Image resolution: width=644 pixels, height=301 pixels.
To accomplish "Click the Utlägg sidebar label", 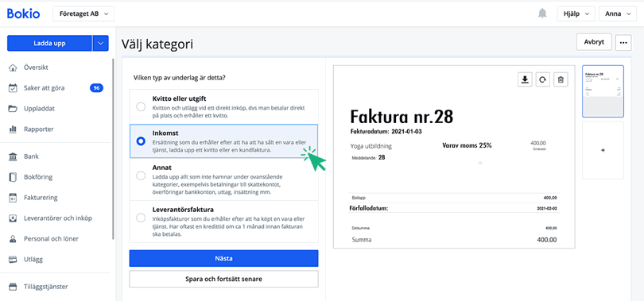I will 33,259.
